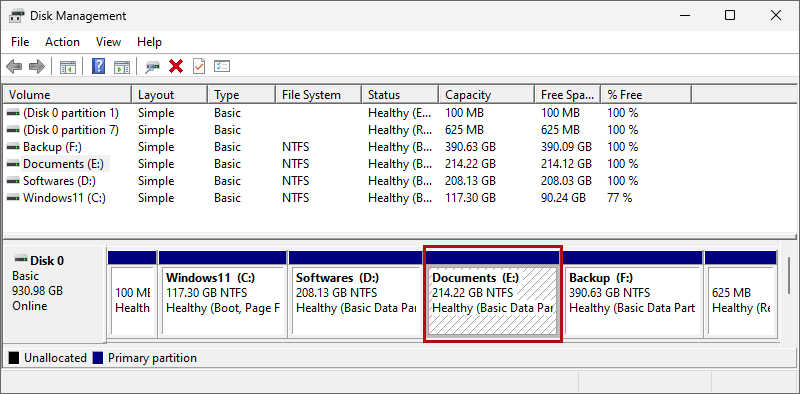This screenshot has height=394, width=800.
Task: Click the Forward arrow toolbar icon
Action: click(37, 66)
